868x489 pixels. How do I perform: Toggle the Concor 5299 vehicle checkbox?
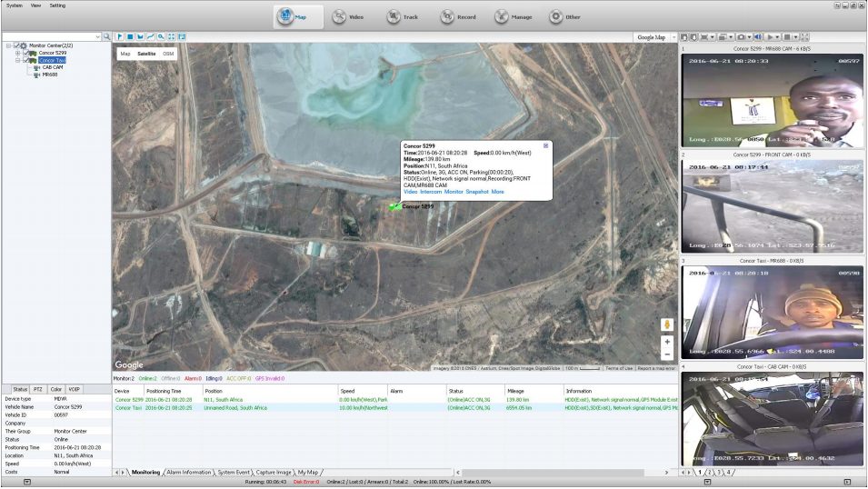pos(25,53)
